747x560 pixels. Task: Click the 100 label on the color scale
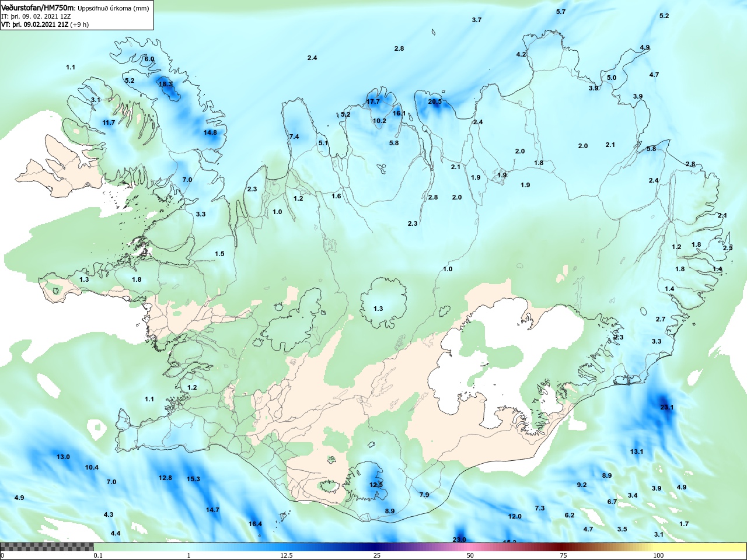(658, 555)
